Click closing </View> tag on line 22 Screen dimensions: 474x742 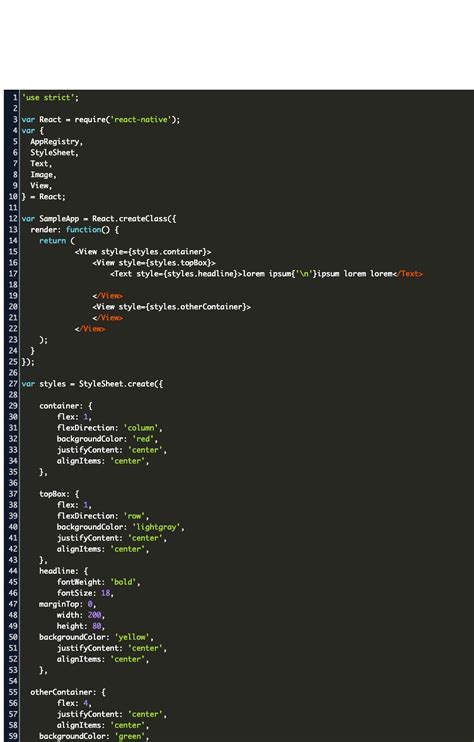click(90, 329)
